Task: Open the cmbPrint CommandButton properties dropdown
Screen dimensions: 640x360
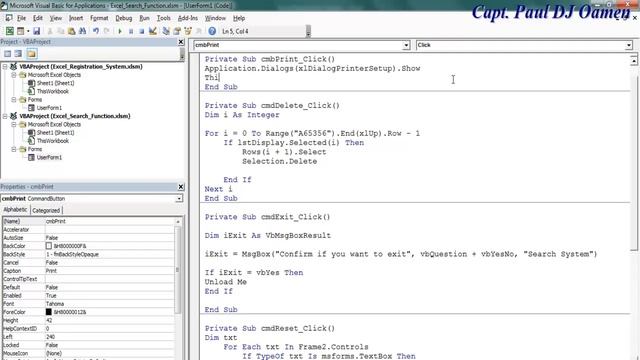Action: (x=179, y=198)
